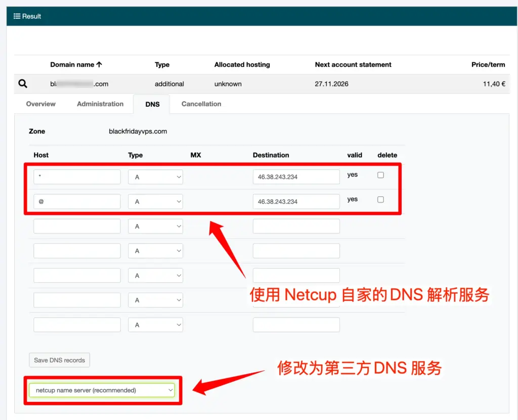
Task: Click Destination field of * record
Action: click(x=296, y=177)
